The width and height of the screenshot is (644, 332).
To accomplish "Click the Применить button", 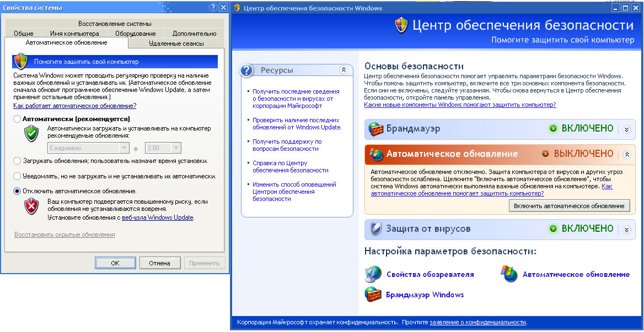I will coord(205,263).
